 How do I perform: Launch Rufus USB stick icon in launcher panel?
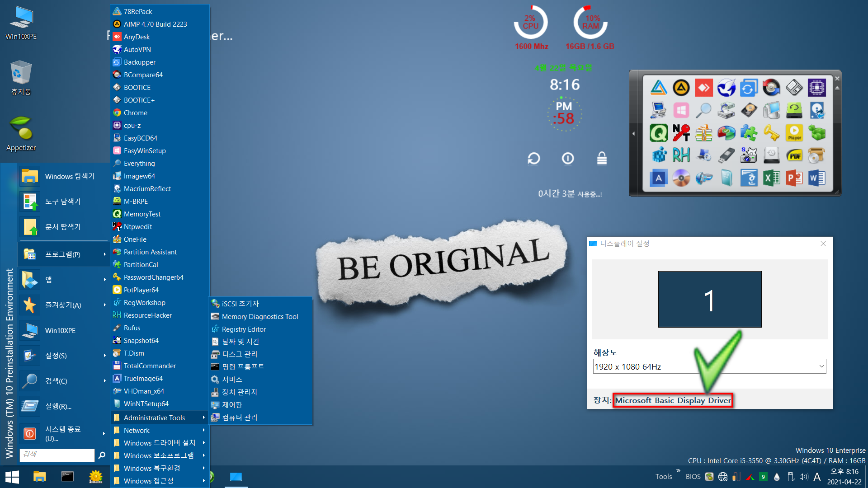click(x=726, y=155)
